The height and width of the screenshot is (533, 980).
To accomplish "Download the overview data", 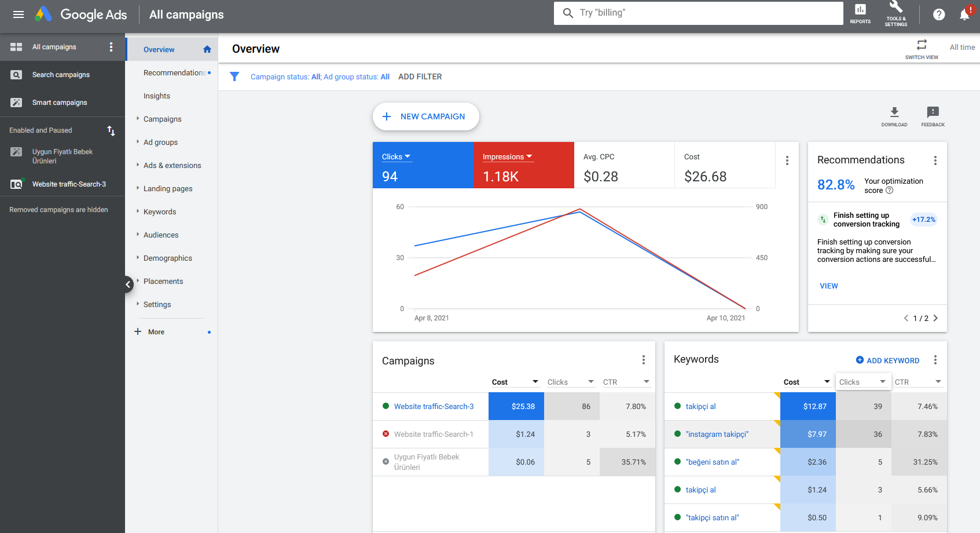I will (894, 116).
